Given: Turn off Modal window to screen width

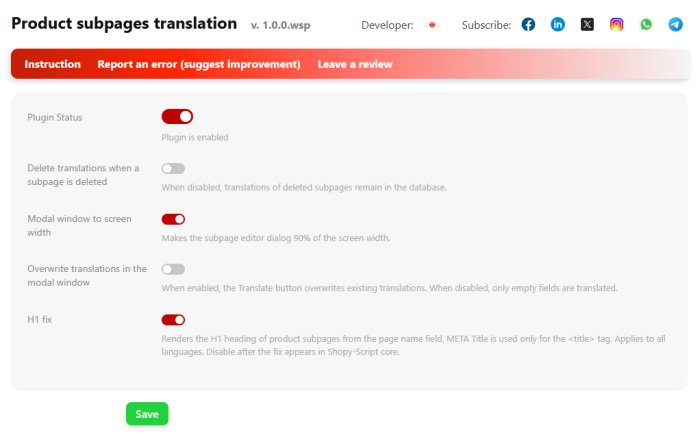Looking at the screenshot, I should (173, 220).
